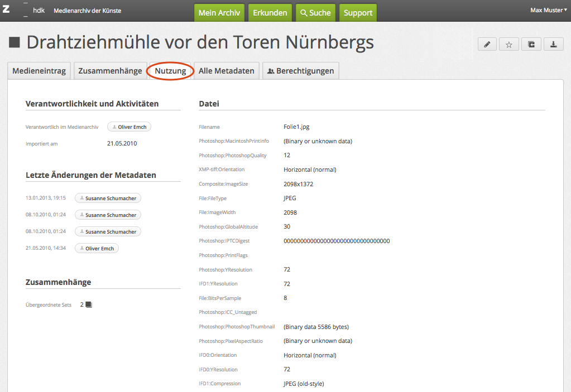Click Susanne Schumacher tag dated 13.01.2013
The image size is (571, 392).
(108, 198)
